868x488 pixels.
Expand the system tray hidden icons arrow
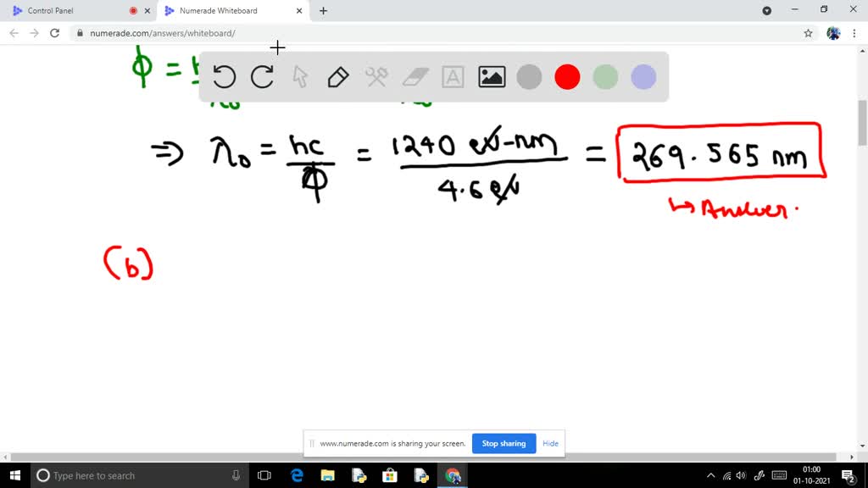(x=709, y=475)
